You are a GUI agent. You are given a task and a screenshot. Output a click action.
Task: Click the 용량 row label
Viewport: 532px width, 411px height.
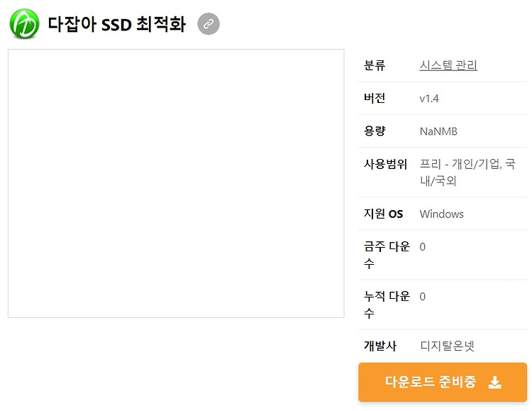[x=375, y=131]
